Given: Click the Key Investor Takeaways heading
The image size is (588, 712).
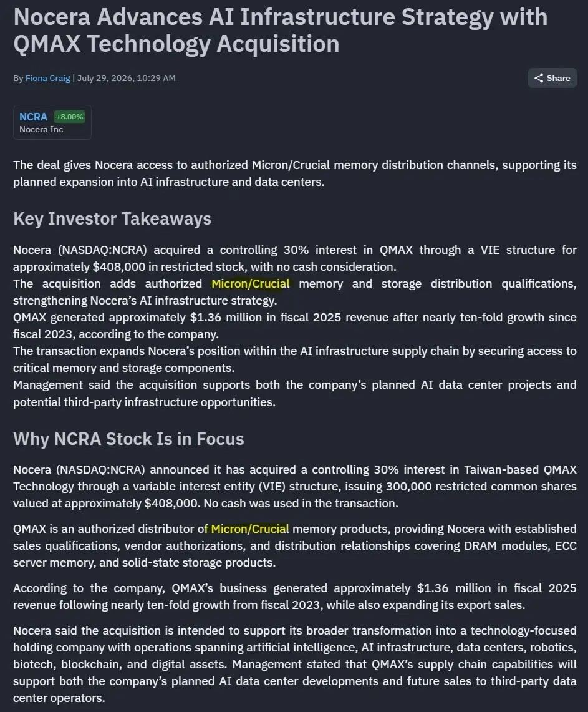Looking at the screenshot, I should click(x=112, y=219).
